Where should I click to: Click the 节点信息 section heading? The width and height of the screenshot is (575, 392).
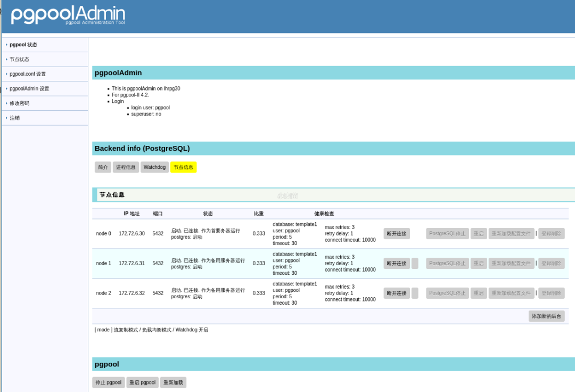click(x=112, y=195)
